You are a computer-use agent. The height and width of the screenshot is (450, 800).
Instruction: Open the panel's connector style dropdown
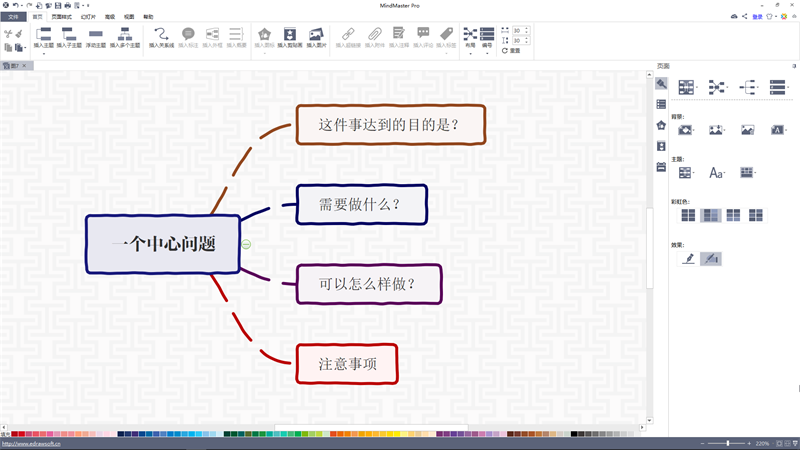[717, 87]
